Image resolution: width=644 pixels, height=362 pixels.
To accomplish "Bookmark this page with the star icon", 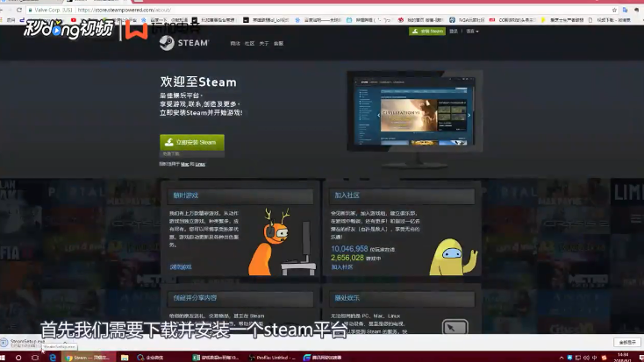I will click(614, 10).
